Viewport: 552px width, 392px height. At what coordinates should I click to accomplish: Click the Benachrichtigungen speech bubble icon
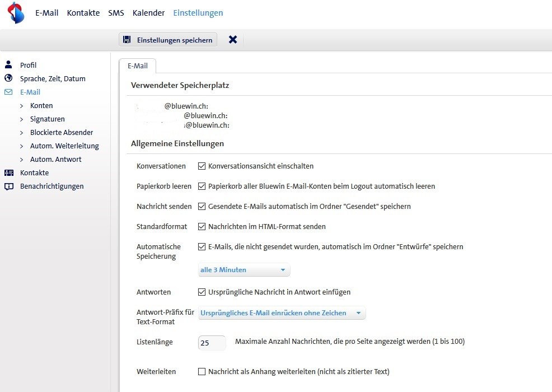(x=10, y=186)
